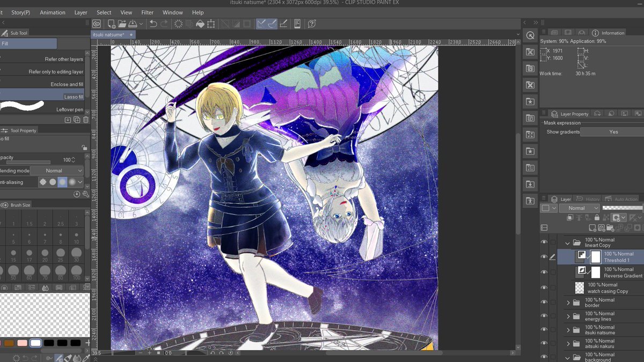This screenshot has height=362, width=644.
Task: Open CLIP STUDIO support help icon
Action: (312, 24)
